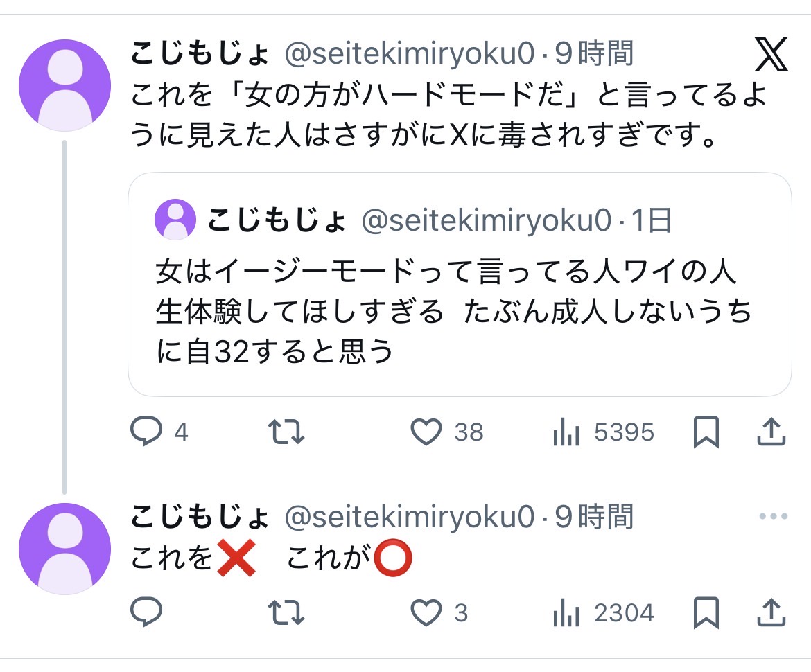View analytics showing 5395 views
The width and height of the screenshot is (811, 672).
click(566, 433)
